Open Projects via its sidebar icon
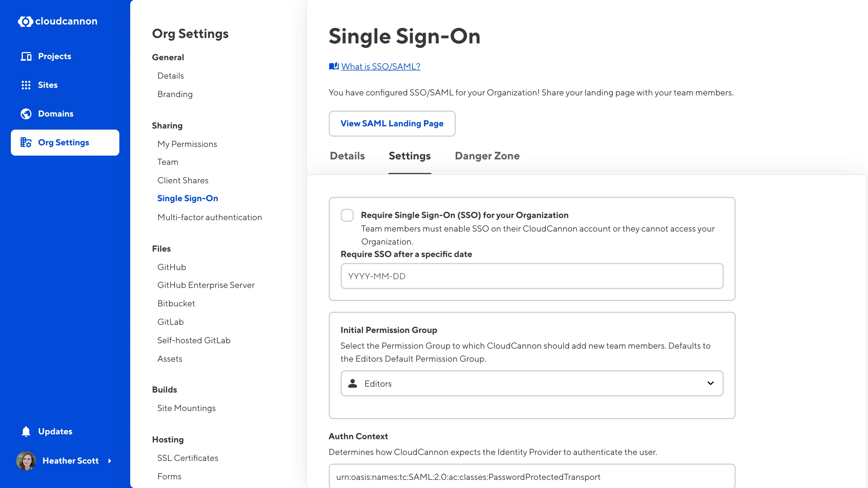 pos(26,56)
